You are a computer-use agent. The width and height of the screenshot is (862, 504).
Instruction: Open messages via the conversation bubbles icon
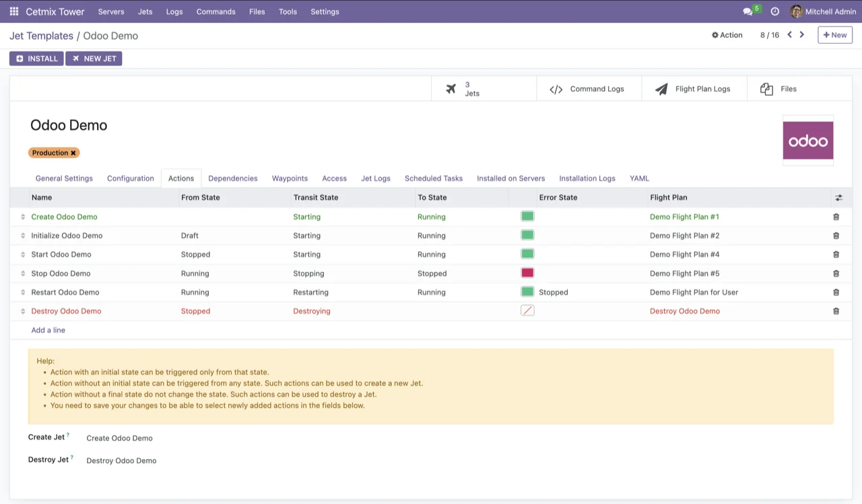pyautogui.click(x=748, y=11)
